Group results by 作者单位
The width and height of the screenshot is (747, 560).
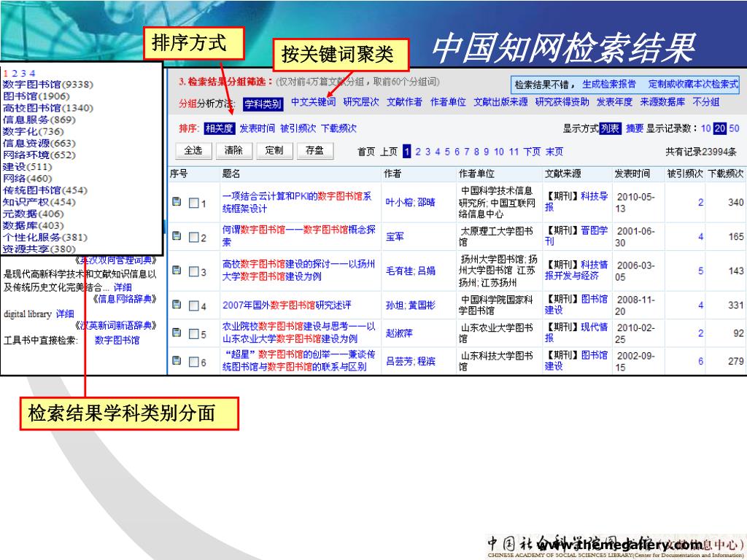coord(448,102)
